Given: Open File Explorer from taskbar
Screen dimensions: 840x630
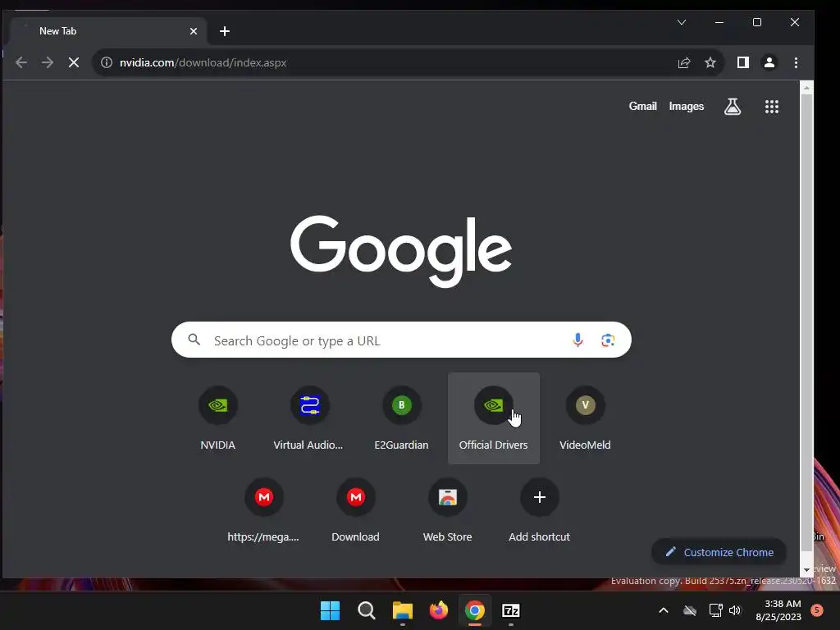Looking at the screenshot, I should (402, 610).
